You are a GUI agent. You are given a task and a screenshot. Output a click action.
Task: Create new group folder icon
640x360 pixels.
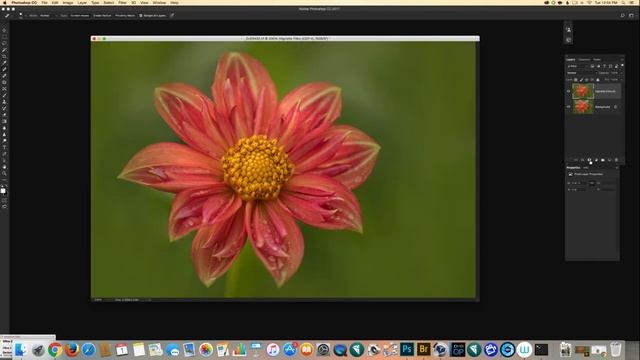tap(603, 160)
